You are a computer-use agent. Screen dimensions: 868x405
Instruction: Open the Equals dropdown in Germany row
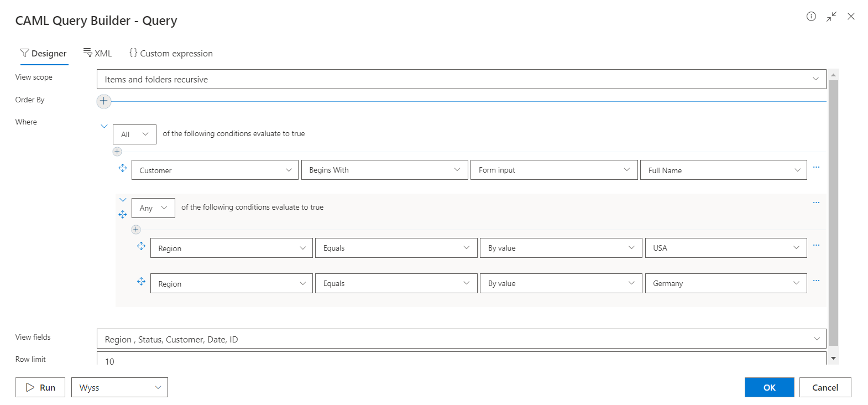[396, 283]
